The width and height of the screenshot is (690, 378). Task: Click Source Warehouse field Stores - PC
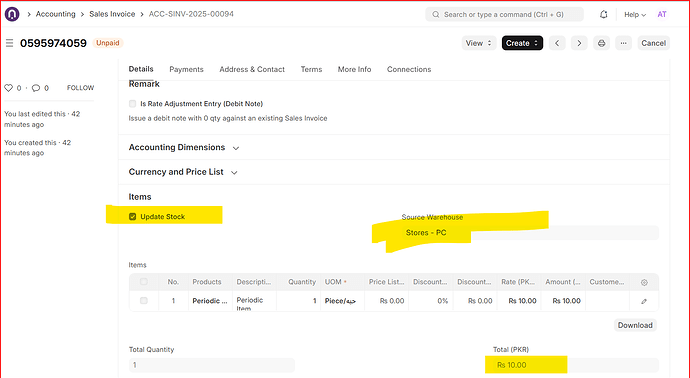tap(530, 233)
